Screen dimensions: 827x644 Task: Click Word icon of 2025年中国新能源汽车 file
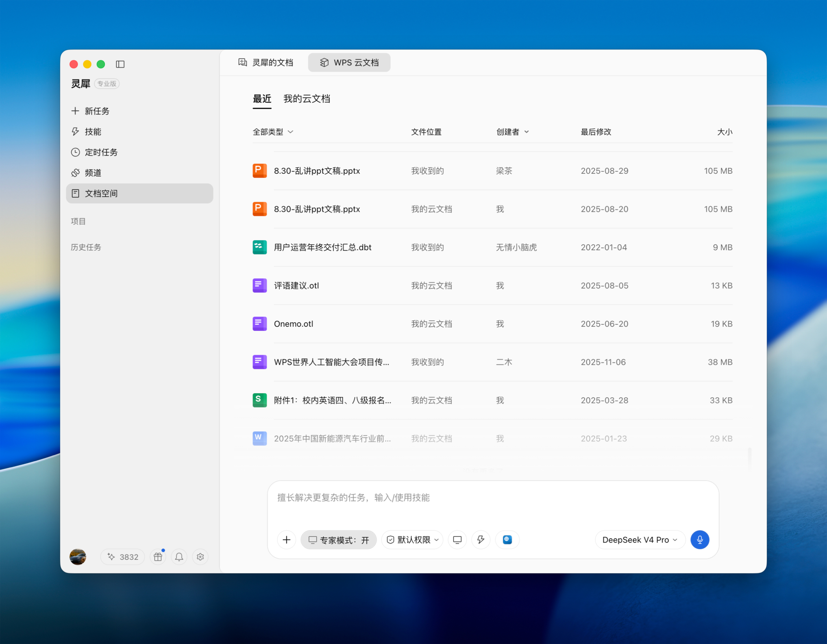pyautogui.click(x=260, y=438)
